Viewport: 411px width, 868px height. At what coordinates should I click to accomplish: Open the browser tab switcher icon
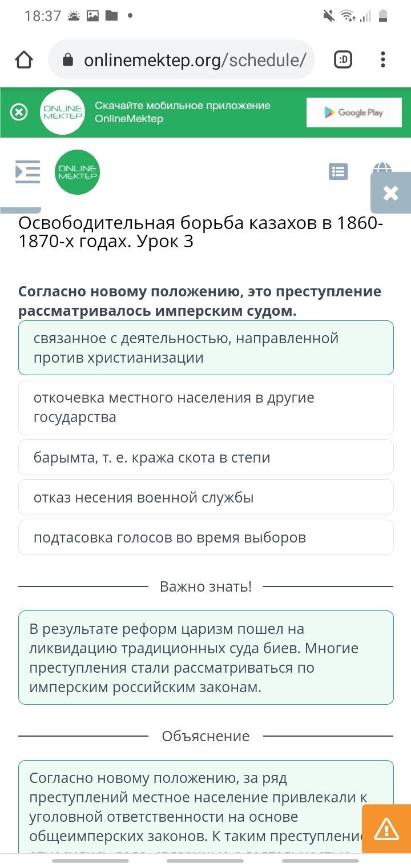pos(342,59)
